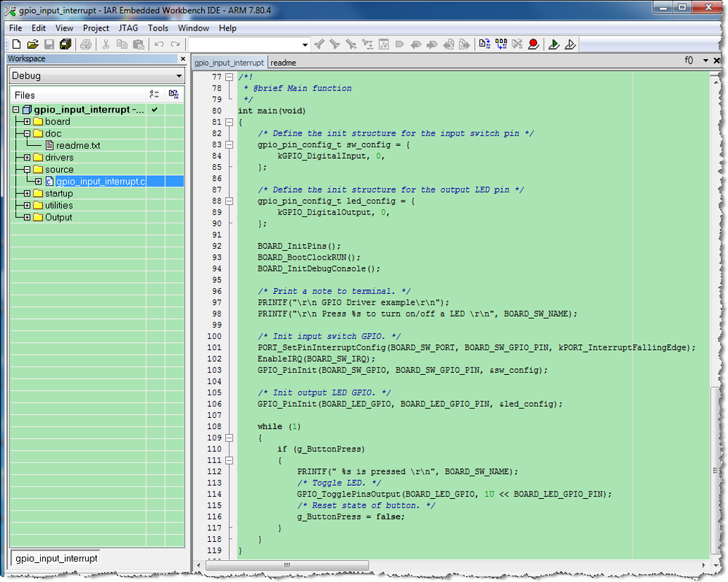Click the Print toolbar icon
728x582 pixels.
tap(85, 44)
